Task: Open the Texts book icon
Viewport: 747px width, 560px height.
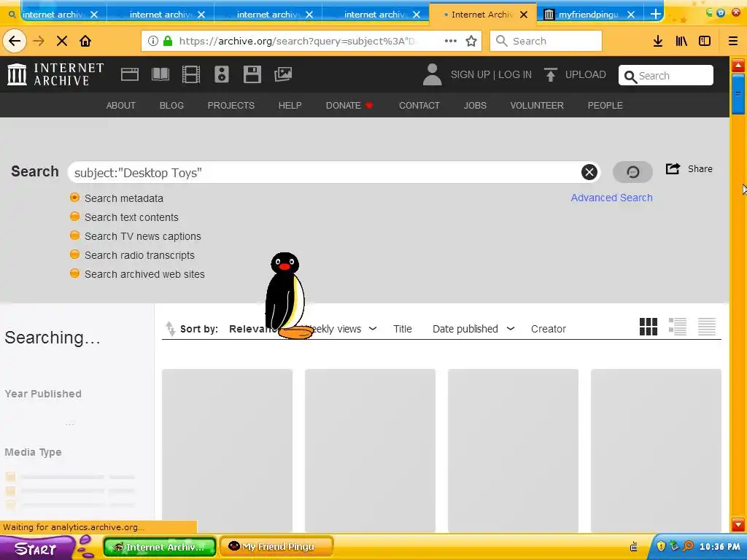Action: click(x=160, y=74)
